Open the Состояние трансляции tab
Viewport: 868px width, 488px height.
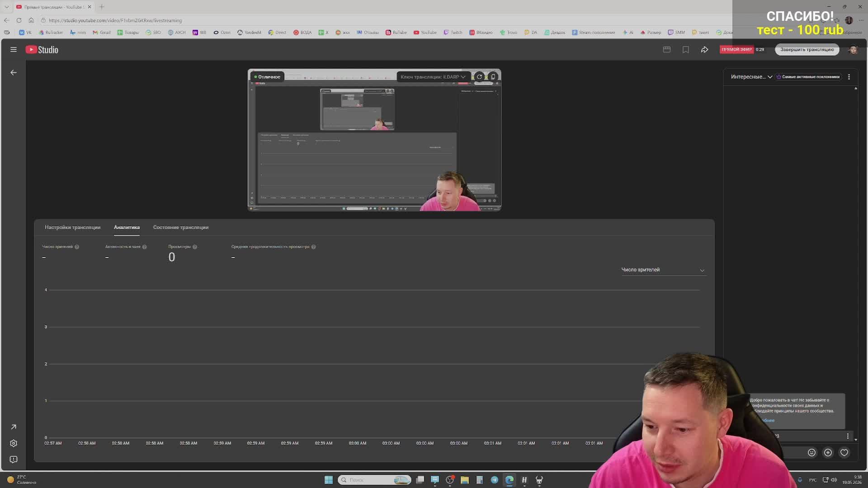click(x=181, y=227)
